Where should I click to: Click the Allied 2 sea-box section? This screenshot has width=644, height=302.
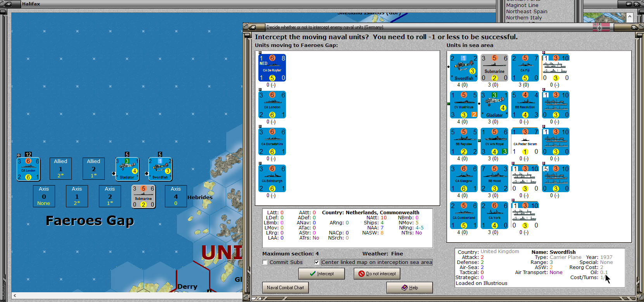point(93,168)
